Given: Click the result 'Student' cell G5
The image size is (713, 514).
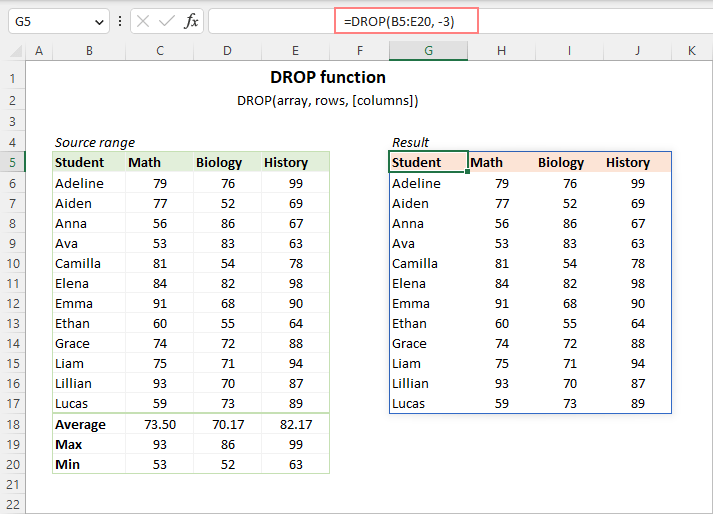Looking at the screenshot, I should (x=428, y=162).
